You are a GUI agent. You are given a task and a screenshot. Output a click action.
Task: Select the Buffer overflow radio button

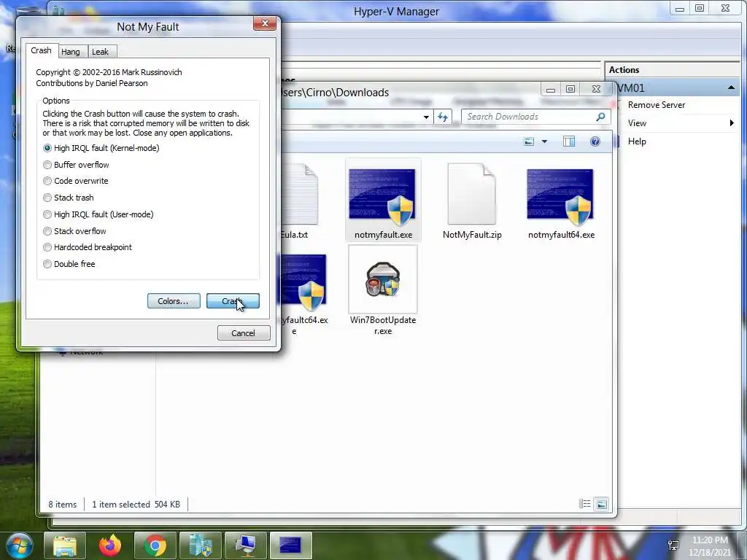coord(47,165)
